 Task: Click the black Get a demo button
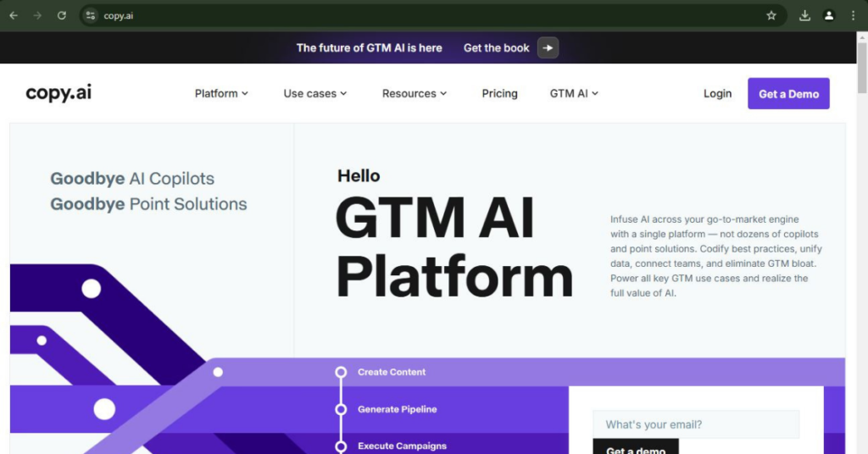(636, 447)
